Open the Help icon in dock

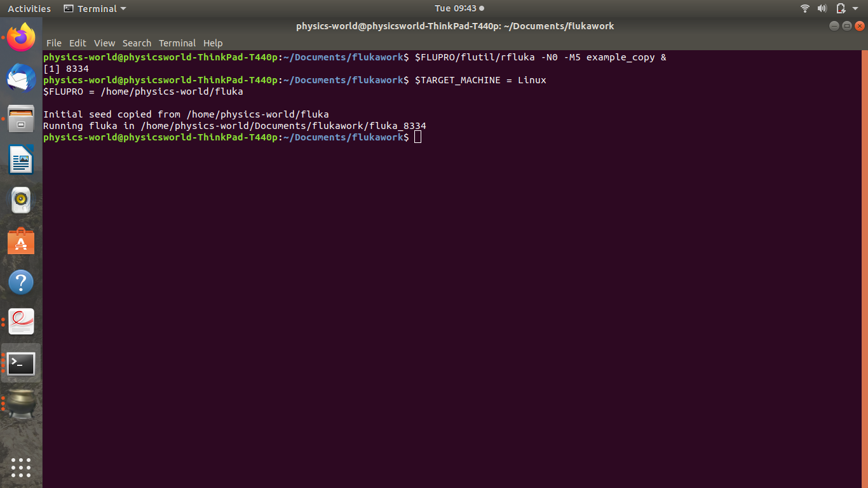[x=21, y=282]
